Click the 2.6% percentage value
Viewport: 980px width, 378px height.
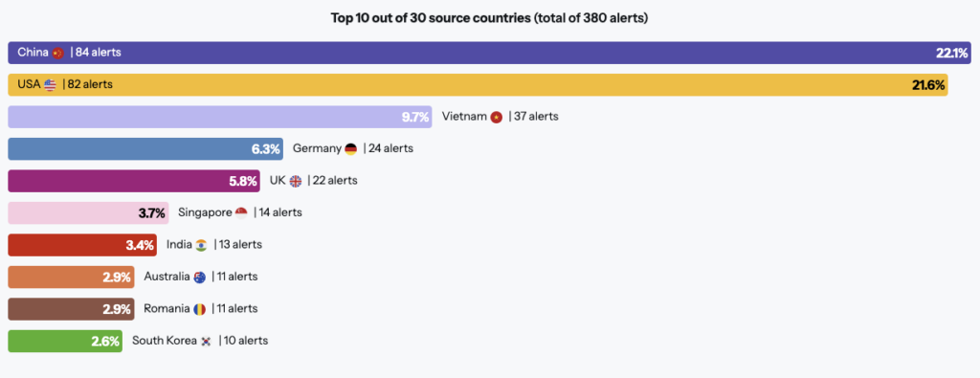coord(105,342)
